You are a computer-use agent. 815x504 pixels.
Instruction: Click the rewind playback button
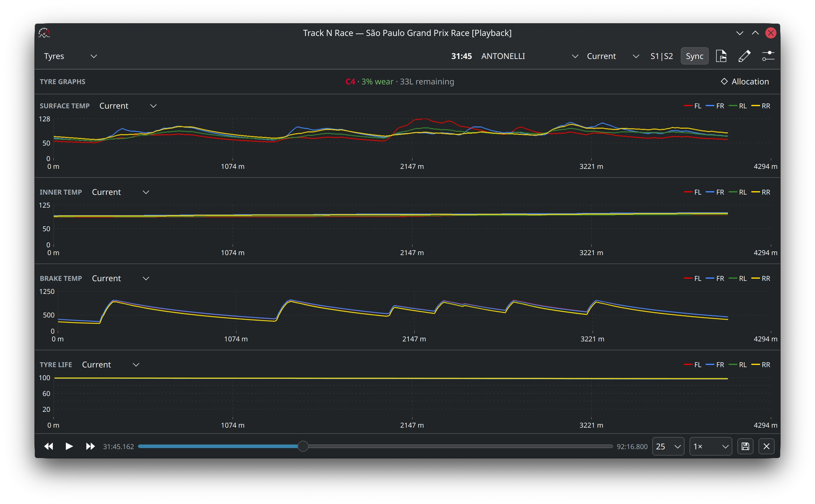coord(49,446)
